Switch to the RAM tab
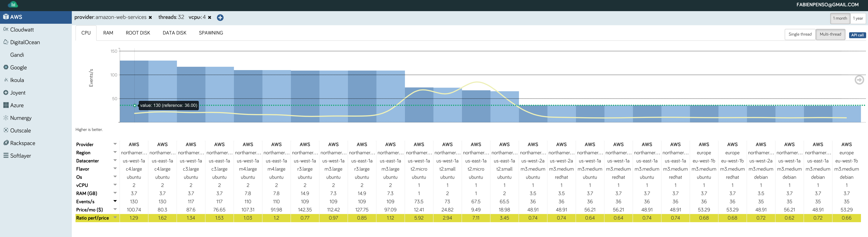868x237 pixels. [x=108, y=33]
